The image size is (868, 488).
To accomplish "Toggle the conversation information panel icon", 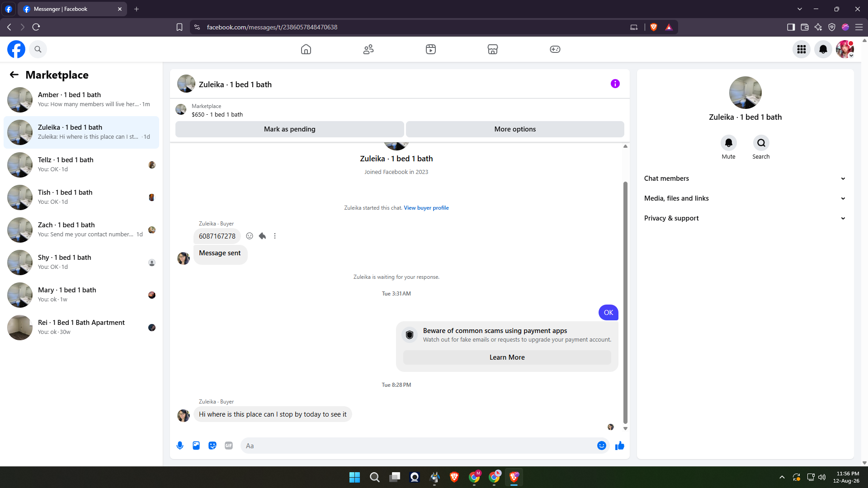I will pos(615,84).
